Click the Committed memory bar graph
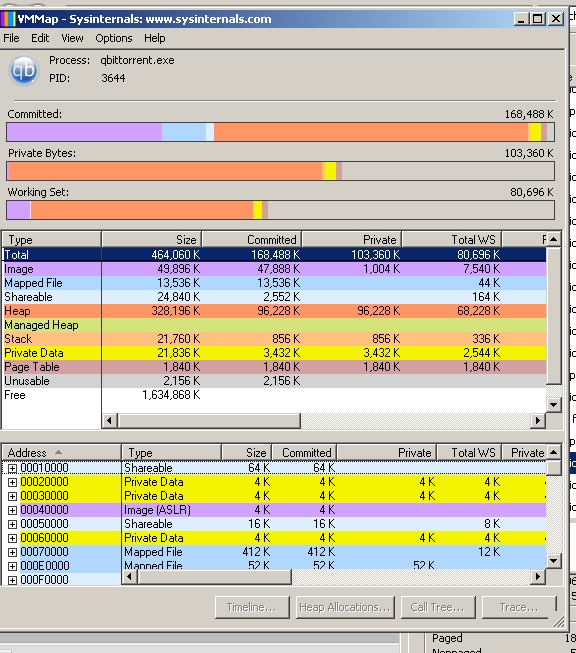576x653 pixels. 280,132
